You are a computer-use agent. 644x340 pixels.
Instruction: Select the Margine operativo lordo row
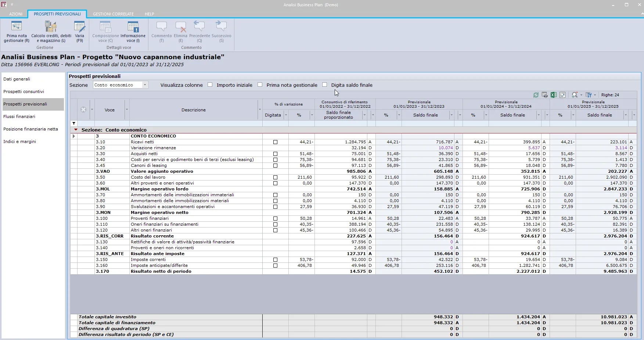coord(353,189)
